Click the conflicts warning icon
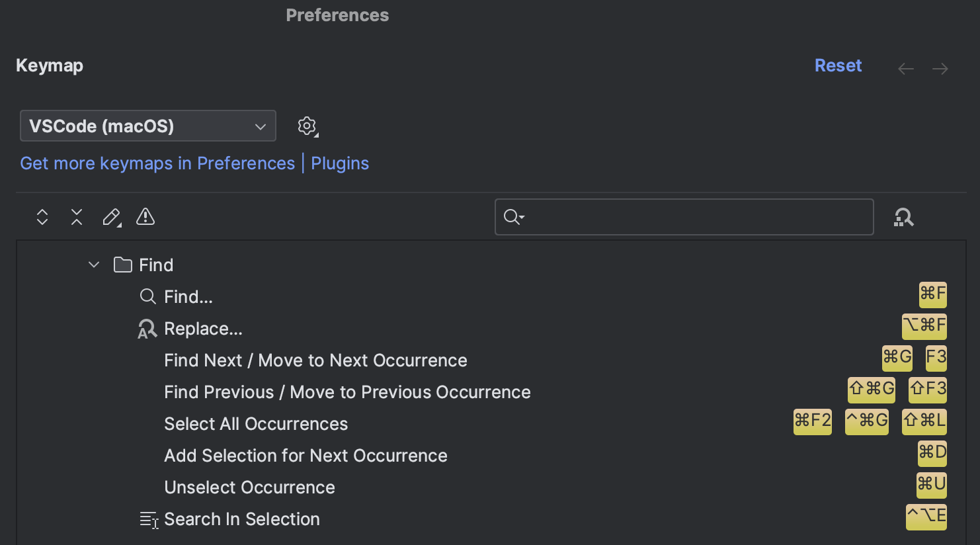Screen dimensions: 980x545 (145, 216)
